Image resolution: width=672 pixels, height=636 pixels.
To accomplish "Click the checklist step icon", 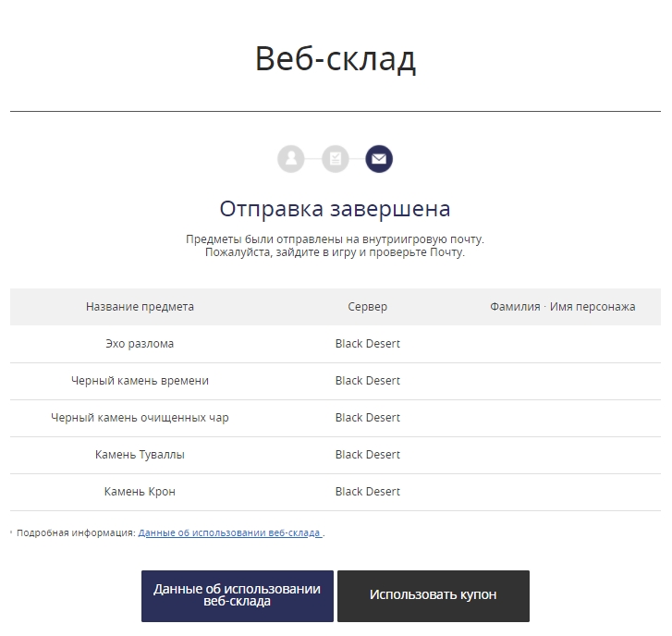I will coord(336,159).
